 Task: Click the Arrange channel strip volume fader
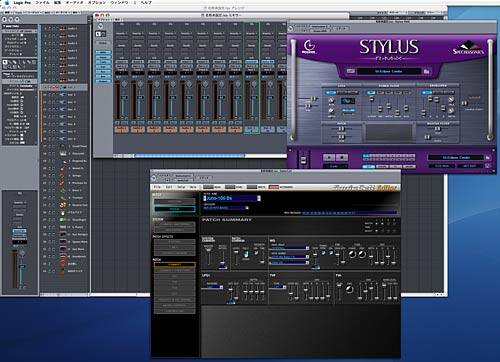pyautogui.click(x=21, y=267)
